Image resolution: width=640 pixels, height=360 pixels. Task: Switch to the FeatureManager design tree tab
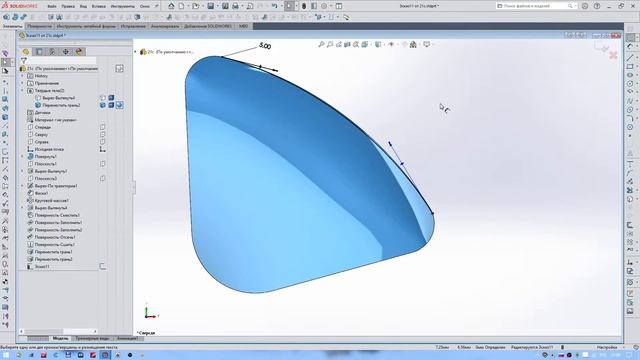26,51
